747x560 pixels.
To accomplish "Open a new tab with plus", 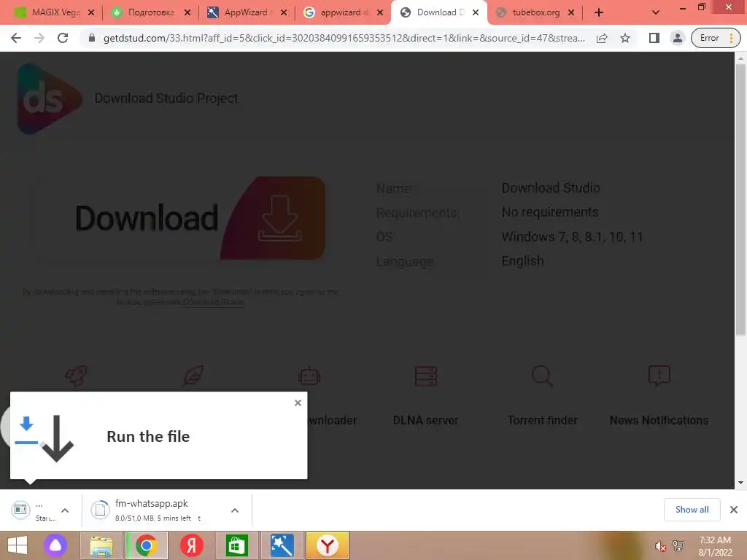I will (x=599, y=13).
